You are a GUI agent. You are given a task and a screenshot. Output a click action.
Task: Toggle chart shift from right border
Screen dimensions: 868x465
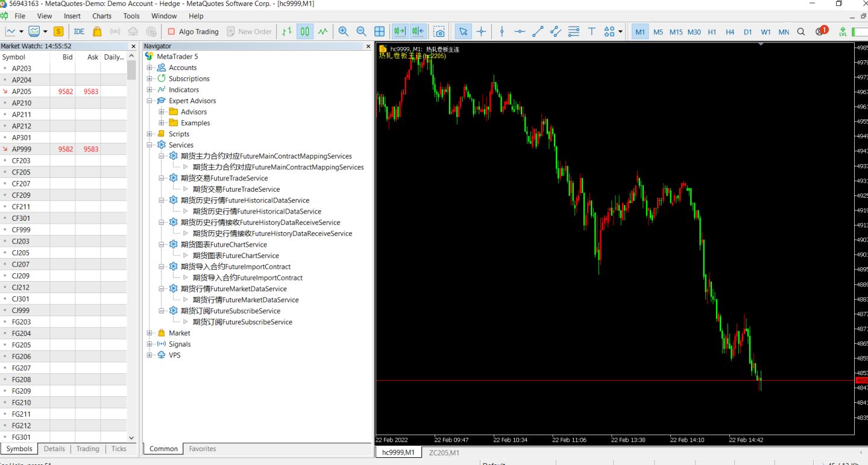(418, 31)
